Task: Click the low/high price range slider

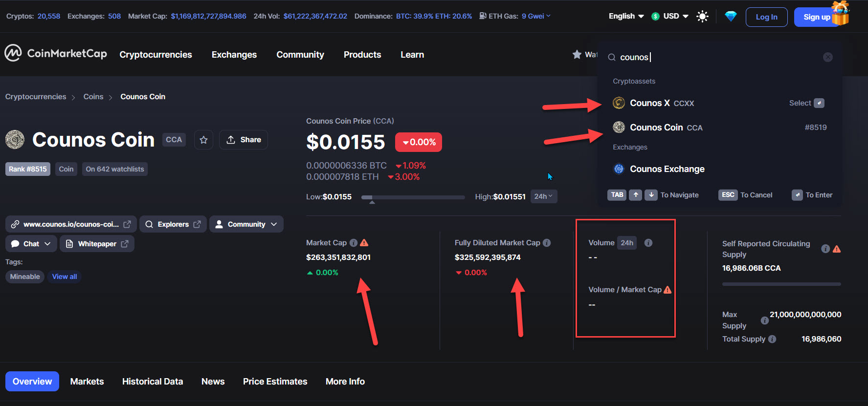Action: (x=413, y=197)
